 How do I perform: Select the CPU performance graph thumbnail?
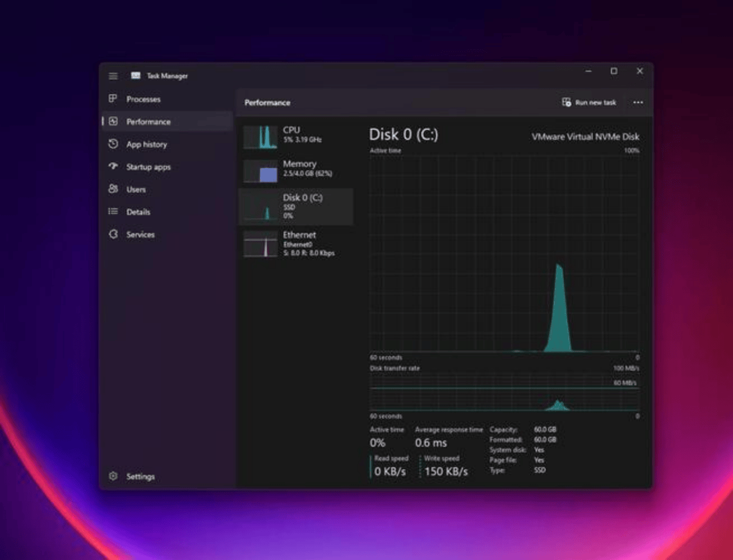click(x=261, y=137)
